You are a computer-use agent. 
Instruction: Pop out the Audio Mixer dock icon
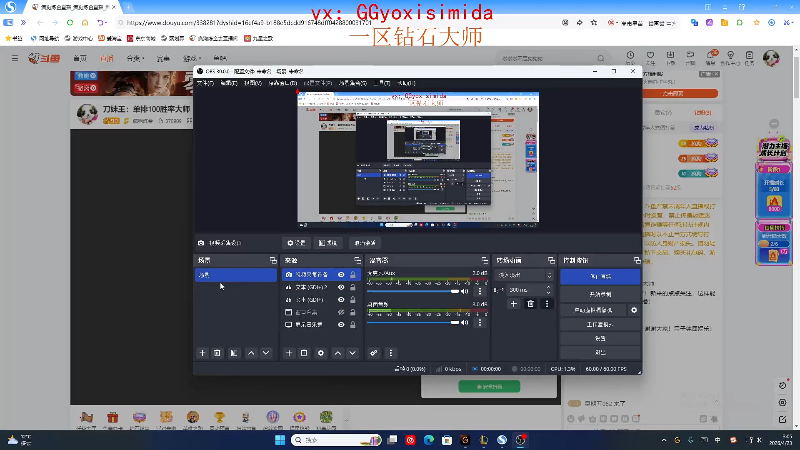click(x=484, y=260)
